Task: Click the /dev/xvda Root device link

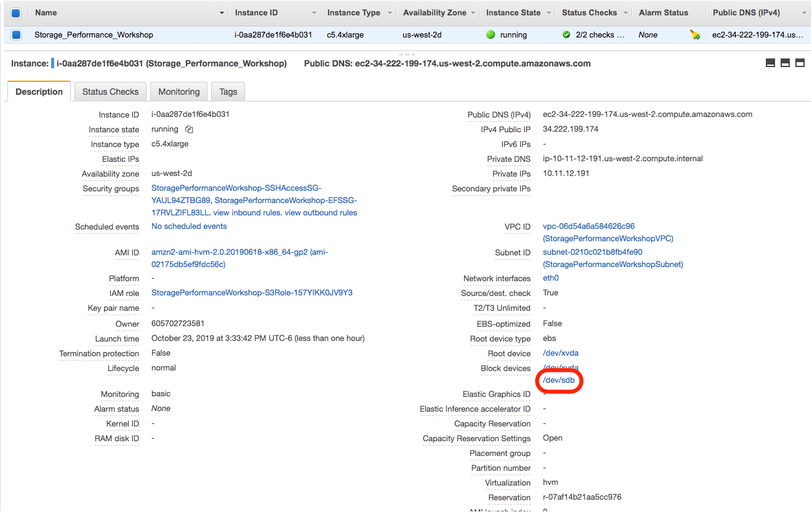Action: 561,353
